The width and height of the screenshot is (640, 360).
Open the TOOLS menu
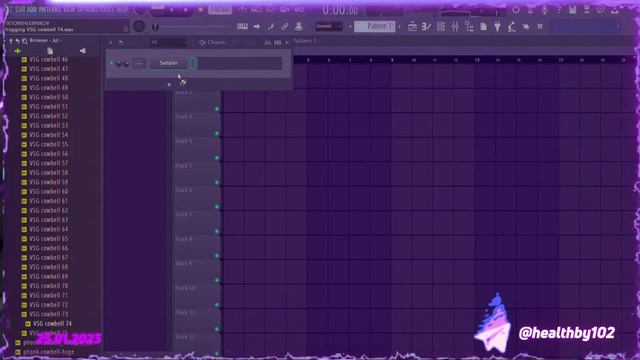coord(107,9)
